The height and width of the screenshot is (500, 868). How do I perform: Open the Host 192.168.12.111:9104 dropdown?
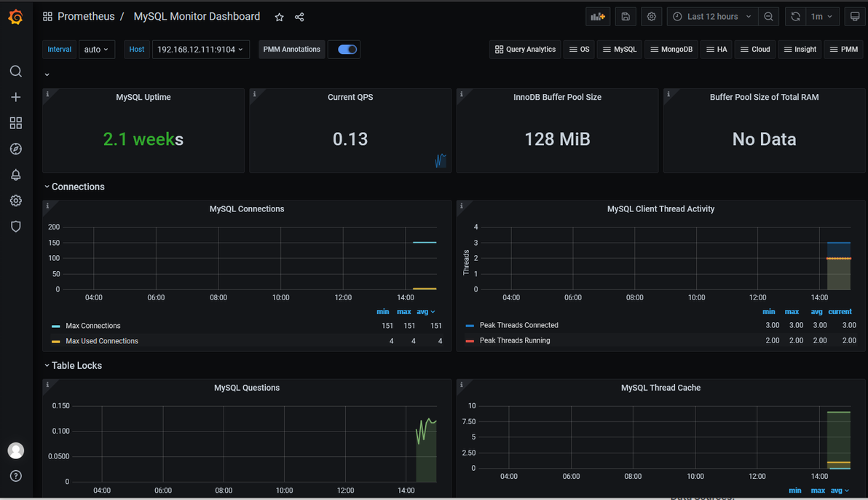tap(200, 50)
